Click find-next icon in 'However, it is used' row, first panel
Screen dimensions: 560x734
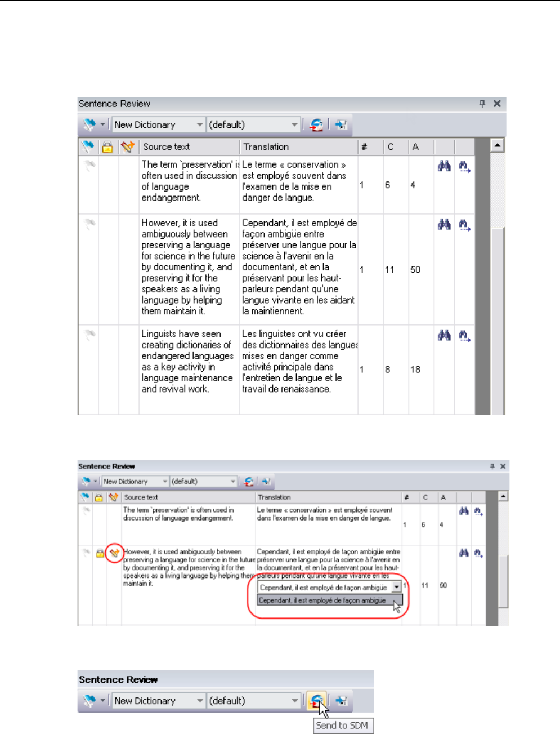click(464, 225)
